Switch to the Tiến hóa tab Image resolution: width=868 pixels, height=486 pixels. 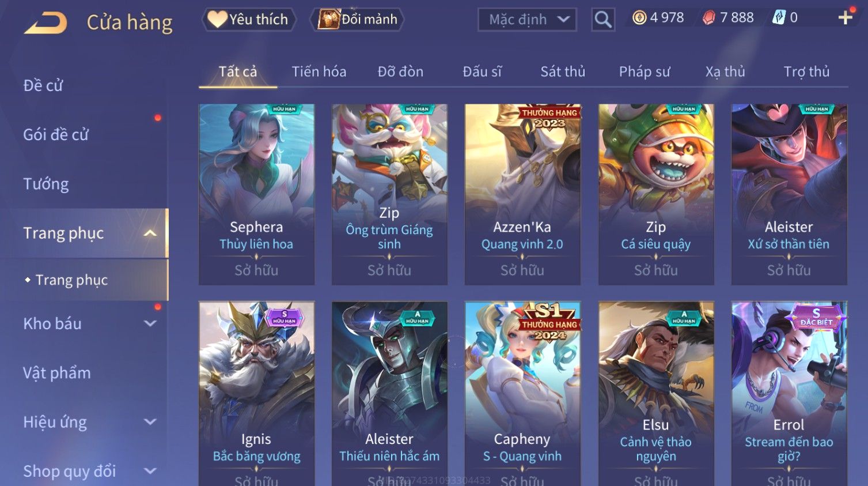(x=319, y=71)
